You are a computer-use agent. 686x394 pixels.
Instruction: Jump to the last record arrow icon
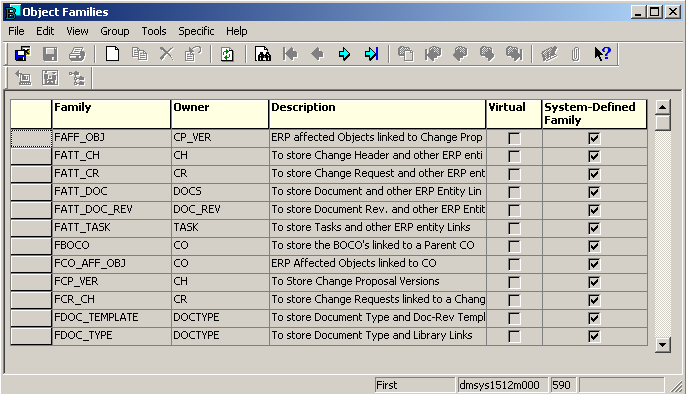pyautogui.click(x=371, y=54)
